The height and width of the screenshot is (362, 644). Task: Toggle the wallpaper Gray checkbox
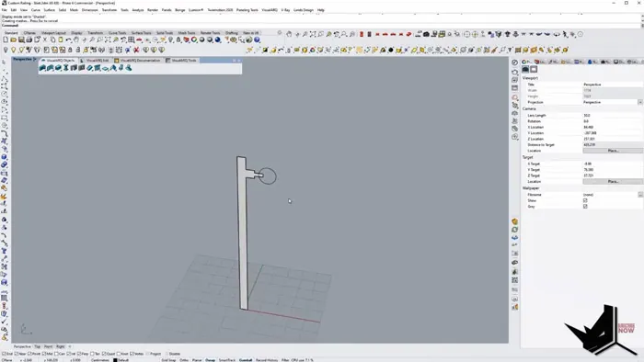(585, 206)
